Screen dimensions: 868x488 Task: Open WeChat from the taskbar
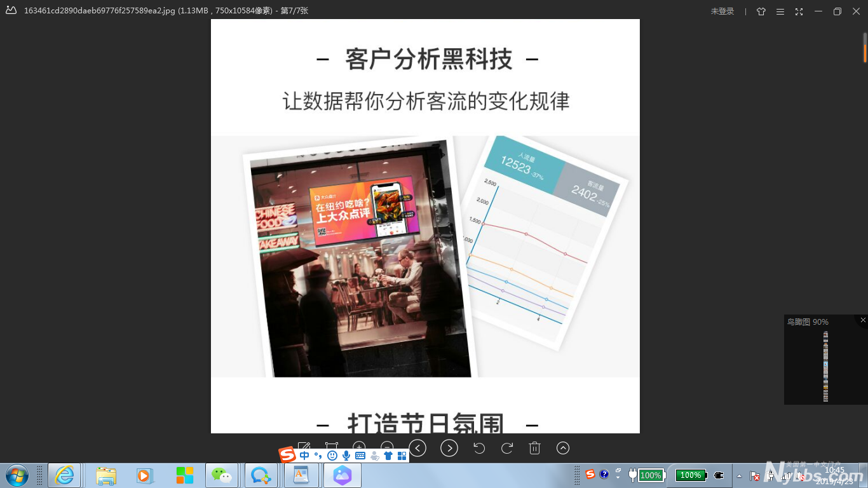(x=222, y=475)
